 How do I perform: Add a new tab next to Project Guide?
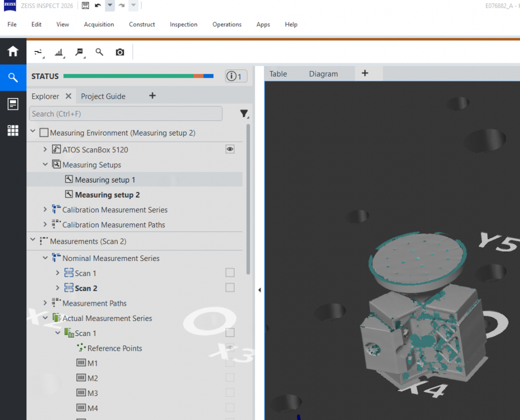click(x=152, y=96)
